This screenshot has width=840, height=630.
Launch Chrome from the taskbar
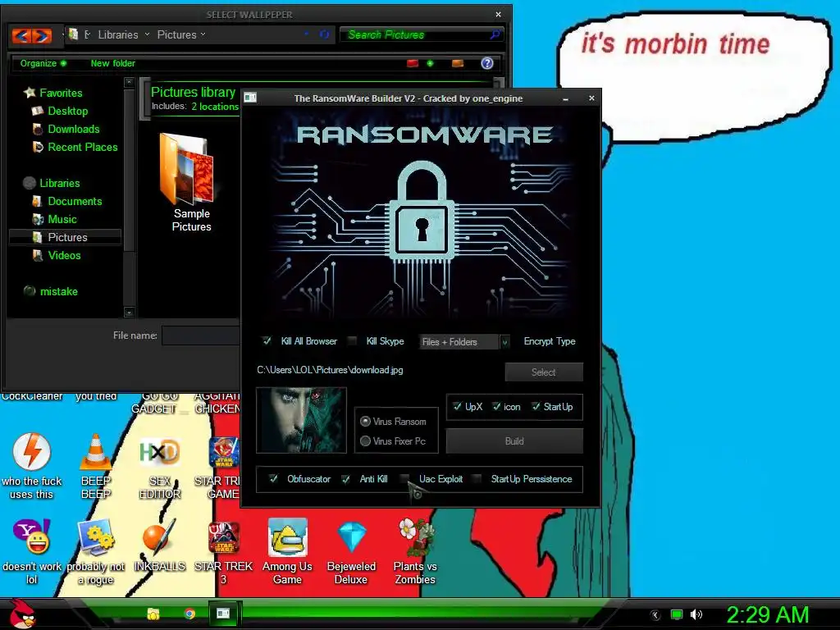point(189,614)
